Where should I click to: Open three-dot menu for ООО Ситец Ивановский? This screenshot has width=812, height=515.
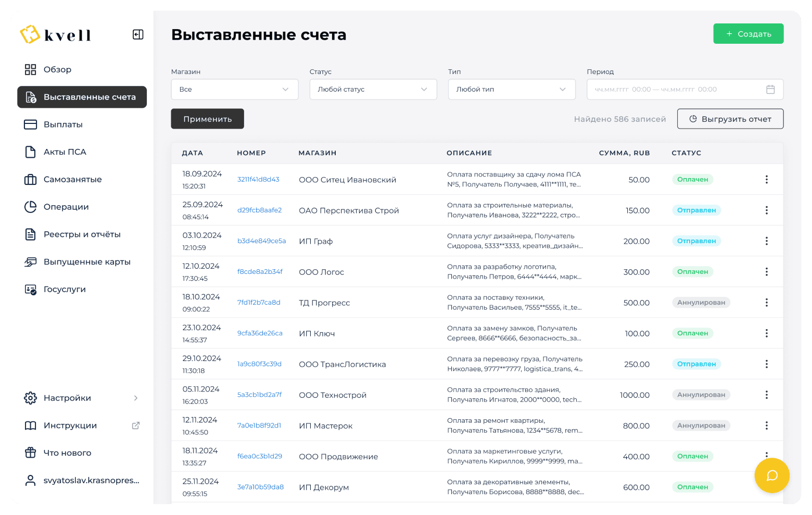(x=766, y=180)
